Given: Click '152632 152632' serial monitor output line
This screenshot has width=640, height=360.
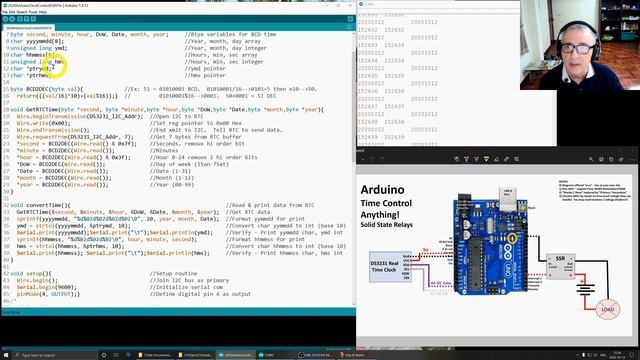Looking at the screenshot, I should click(381, 30).
